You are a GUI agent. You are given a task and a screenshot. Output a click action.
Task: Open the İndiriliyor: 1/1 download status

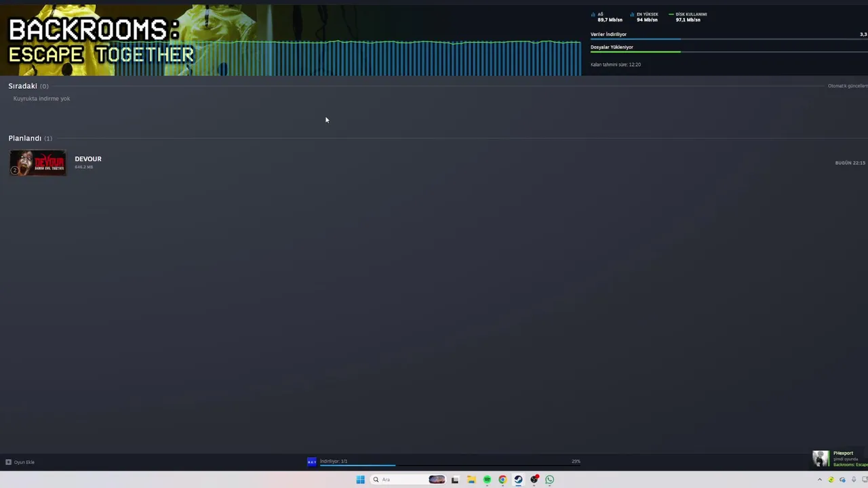334,461
